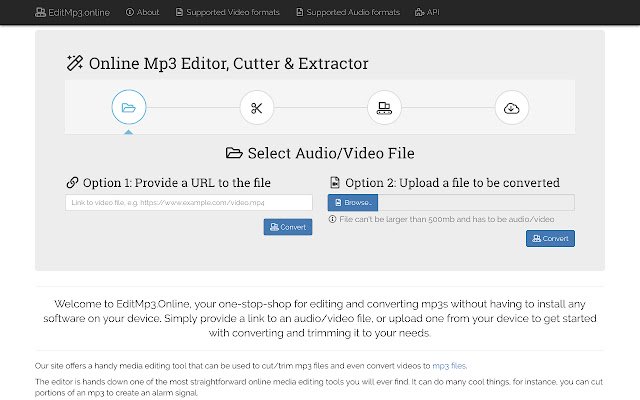Focus the video file URL input field
This screenshot has height=400, width=640.
click(189, 202)
